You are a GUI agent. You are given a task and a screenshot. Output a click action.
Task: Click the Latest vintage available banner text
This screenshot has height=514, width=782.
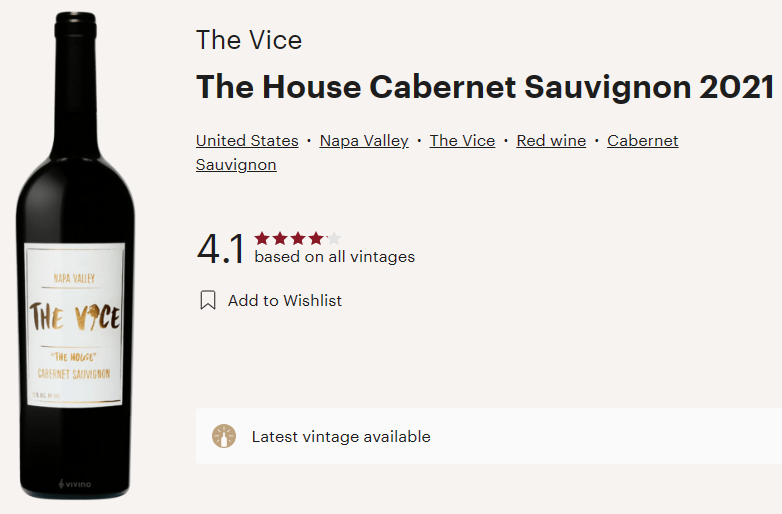tap(341, 436)
